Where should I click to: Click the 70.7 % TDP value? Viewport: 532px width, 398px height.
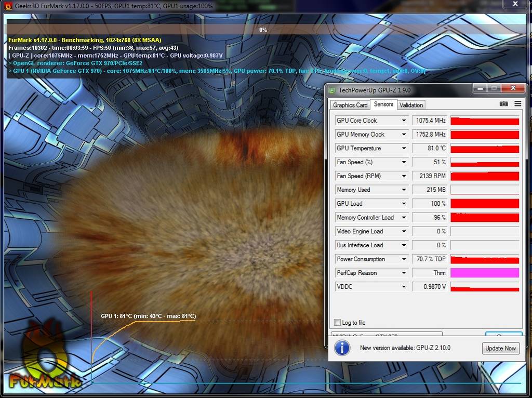[x=430, y=259]
